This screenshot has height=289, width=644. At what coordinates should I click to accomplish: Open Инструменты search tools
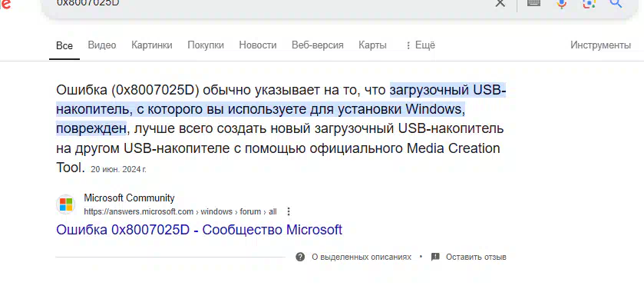(x=600, y=45)
